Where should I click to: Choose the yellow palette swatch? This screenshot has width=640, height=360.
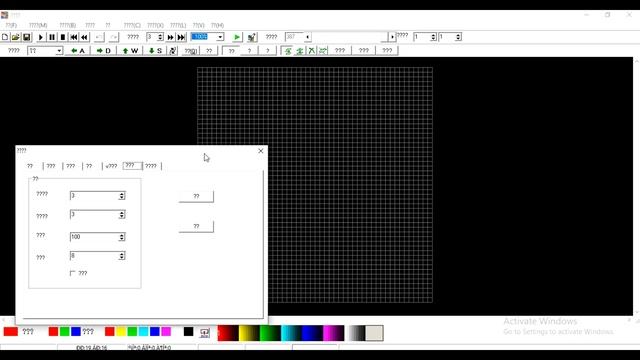pos(121,331)
